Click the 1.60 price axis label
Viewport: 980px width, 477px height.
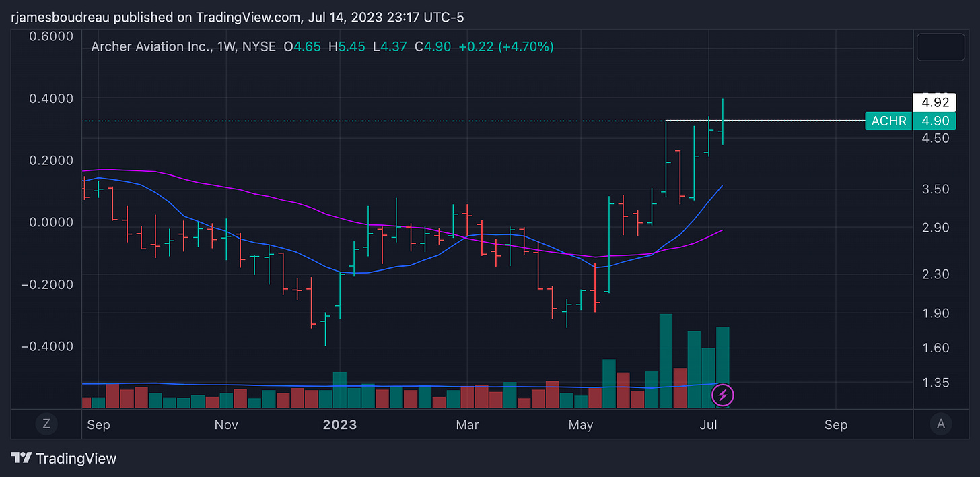point(936,348)
